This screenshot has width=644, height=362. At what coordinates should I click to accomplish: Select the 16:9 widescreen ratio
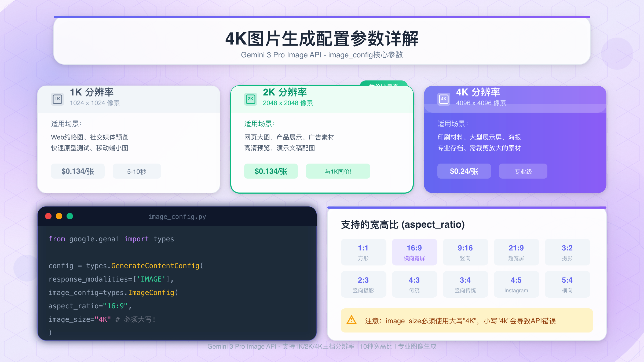[414, 252]
